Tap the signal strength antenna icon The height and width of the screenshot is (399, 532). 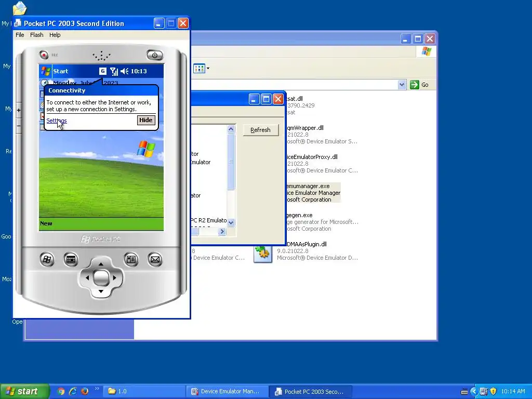coord(114,71)
